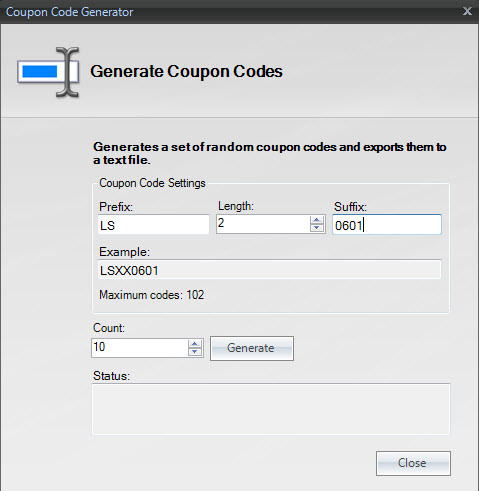Click the 'Length:' label
The image size is (479, 491).
pos(236,206)
